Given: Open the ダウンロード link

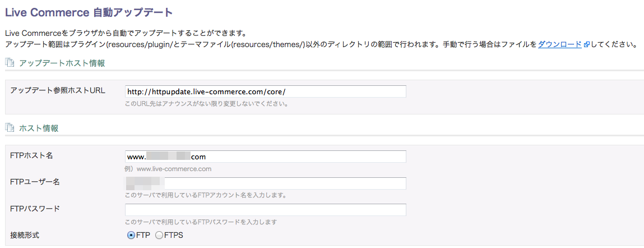Looking at the screenshot, I should tap(560, 44).
